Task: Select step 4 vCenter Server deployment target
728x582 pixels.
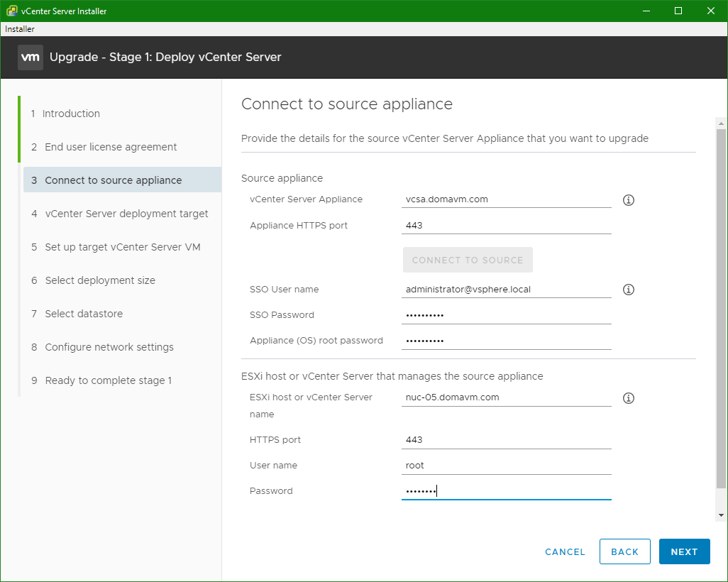Action: [x=120, y=214]
